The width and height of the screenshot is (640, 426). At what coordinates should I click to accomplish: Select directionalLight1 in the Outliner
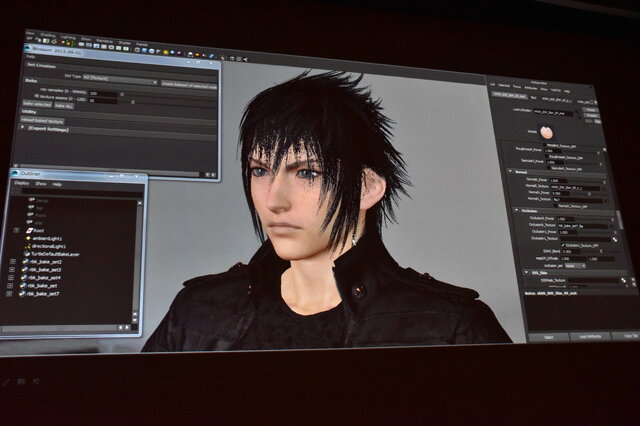click(x=49, y=246)
